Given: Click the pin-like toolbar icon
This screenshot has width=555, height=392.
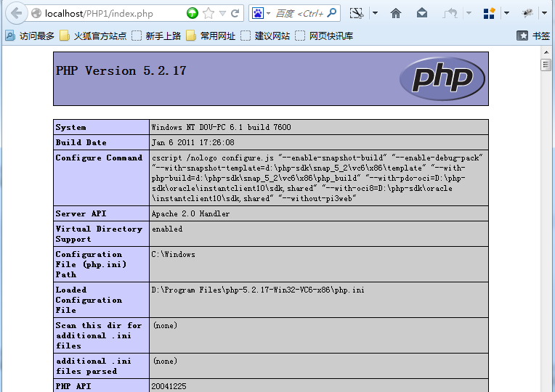Looking at the screenshot, I should (x=527, y=14).
